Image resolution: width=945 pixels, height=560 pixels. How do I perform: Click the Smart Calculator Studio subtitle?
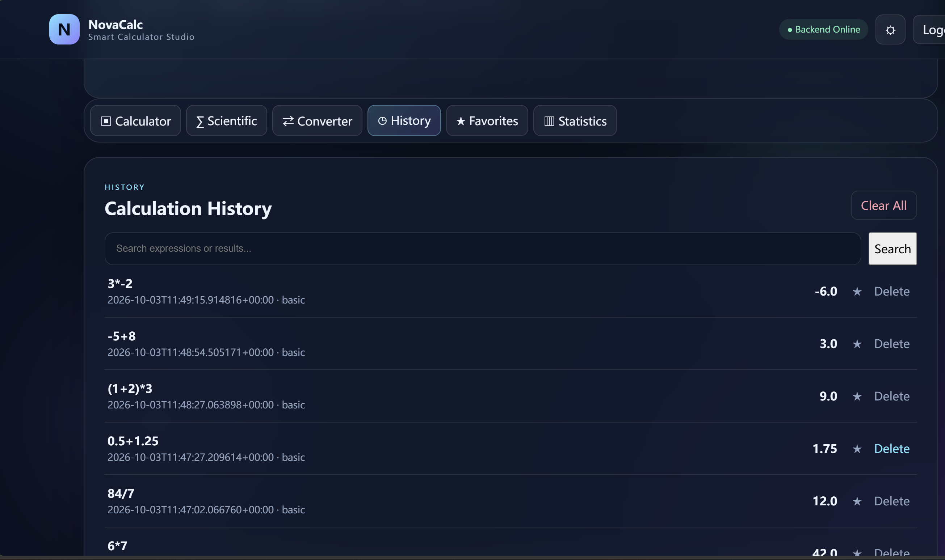click(141, 37)
